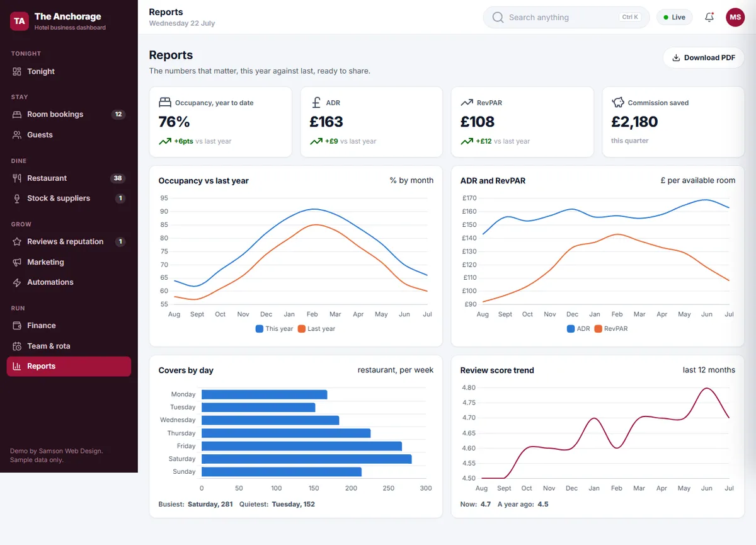Toggle the Last year legend series
This screenshot has height=545, width=756.
(316, 329)
